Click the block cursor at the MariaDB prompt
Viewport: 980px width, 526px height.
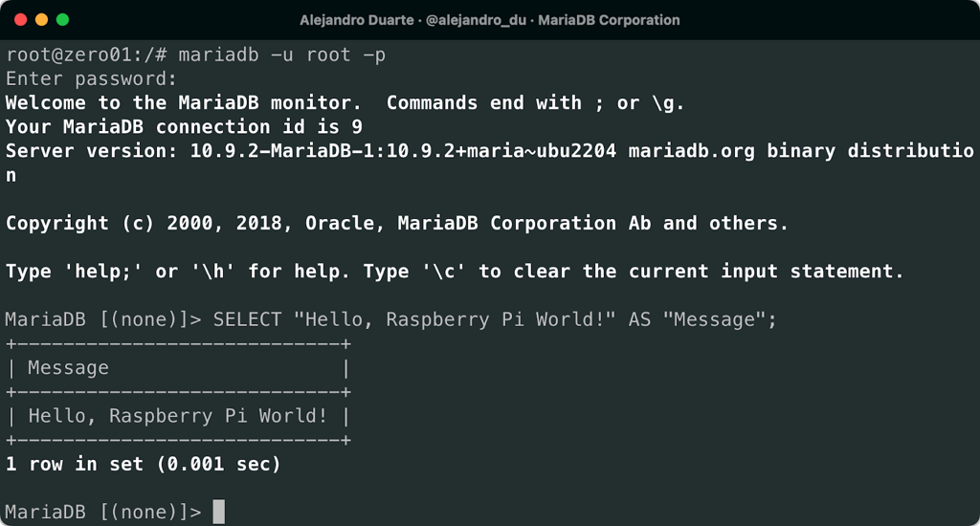219,512
